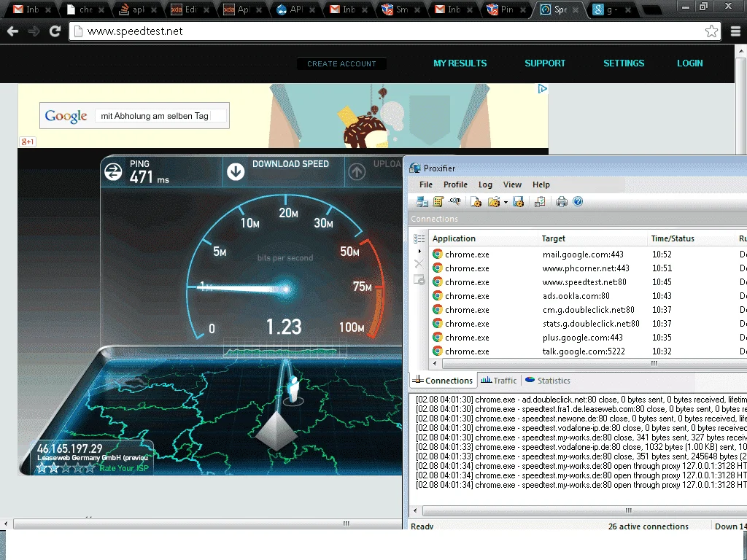
Task: Close the 'che' browser tab
Action: pos(101,9)
